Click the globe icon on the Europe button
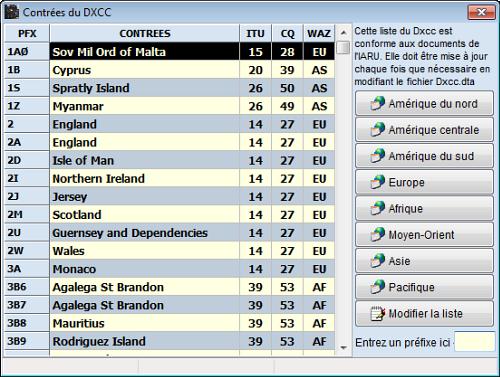500x377 pixels. pos(378,182)
